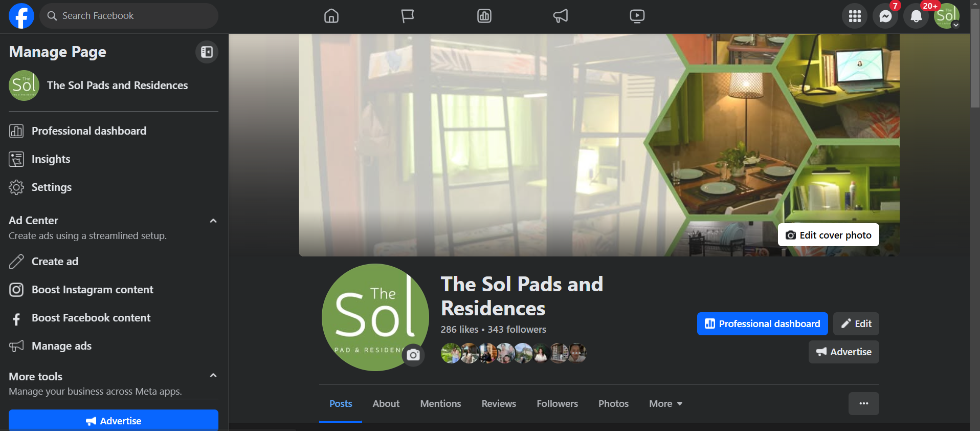Open the Pages flag icon
Screen dimensions: 980x431
[x=408, y=16]
